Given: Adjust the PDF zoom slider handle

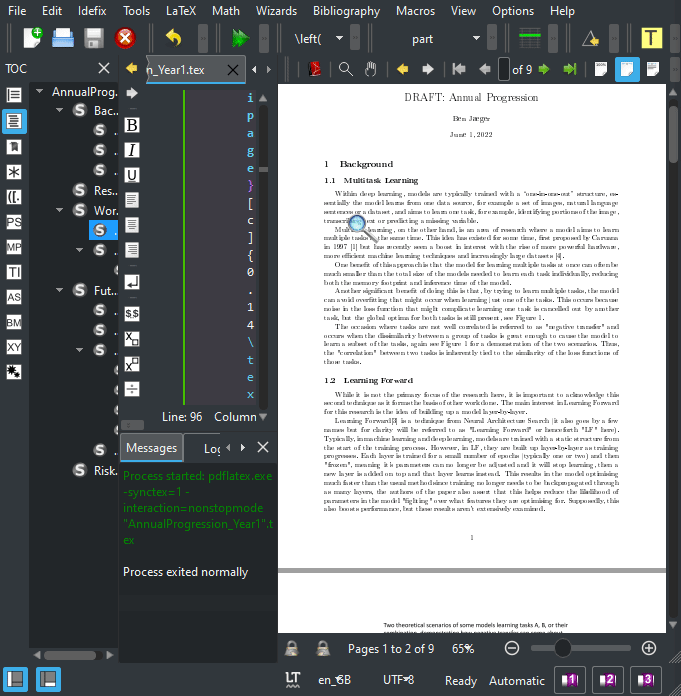Looking at the screenshot, I should 562,649.
